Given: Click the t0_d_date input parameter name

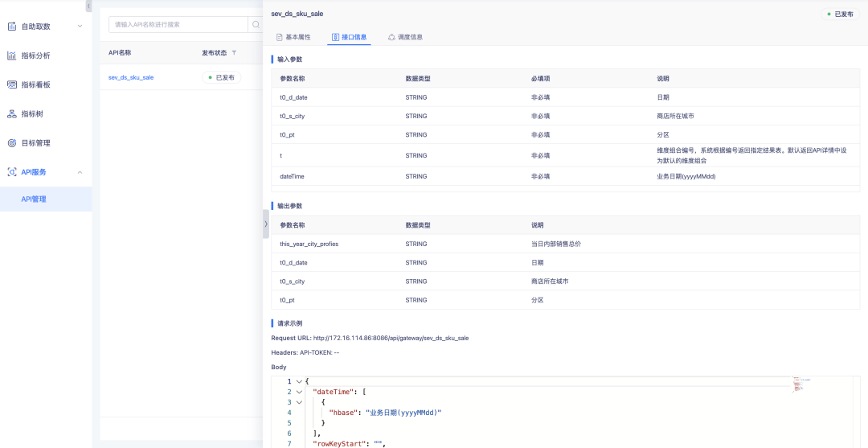Looking at the screenshot, I should pyautogui.click(x=293, y=97).
